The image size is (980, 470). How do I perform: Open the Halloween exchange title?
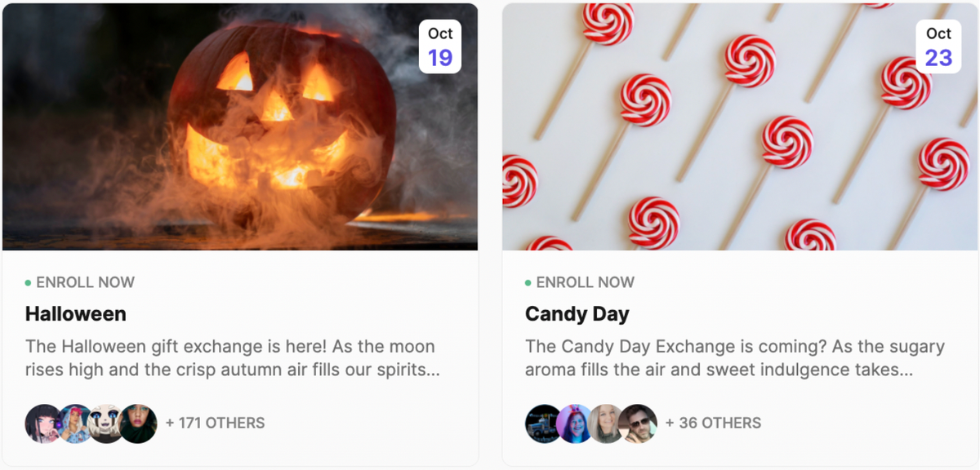(x=75, y=313)
